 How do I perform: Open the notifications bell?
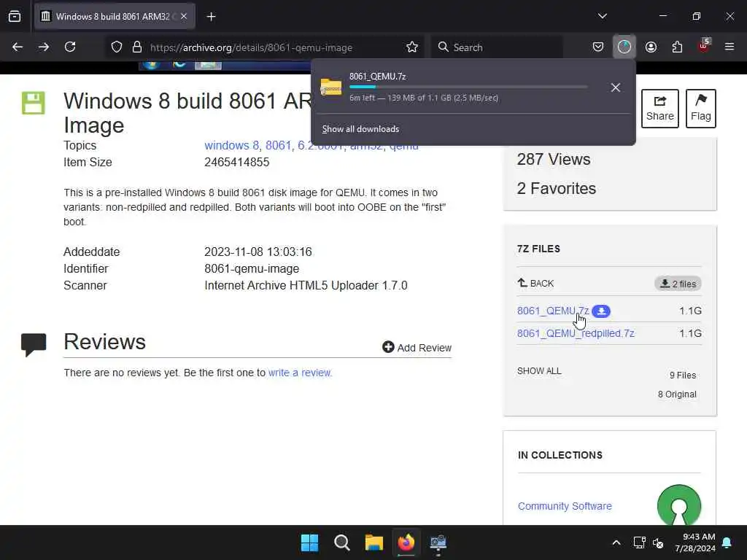[727, 542]
